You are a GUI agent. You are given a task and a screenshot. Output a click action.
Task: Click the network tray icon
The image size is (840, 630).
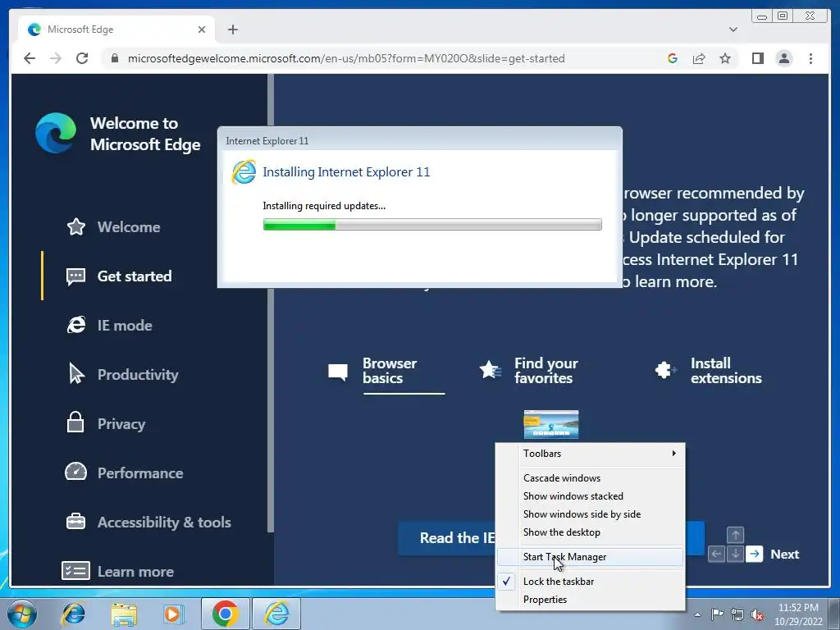737,614
